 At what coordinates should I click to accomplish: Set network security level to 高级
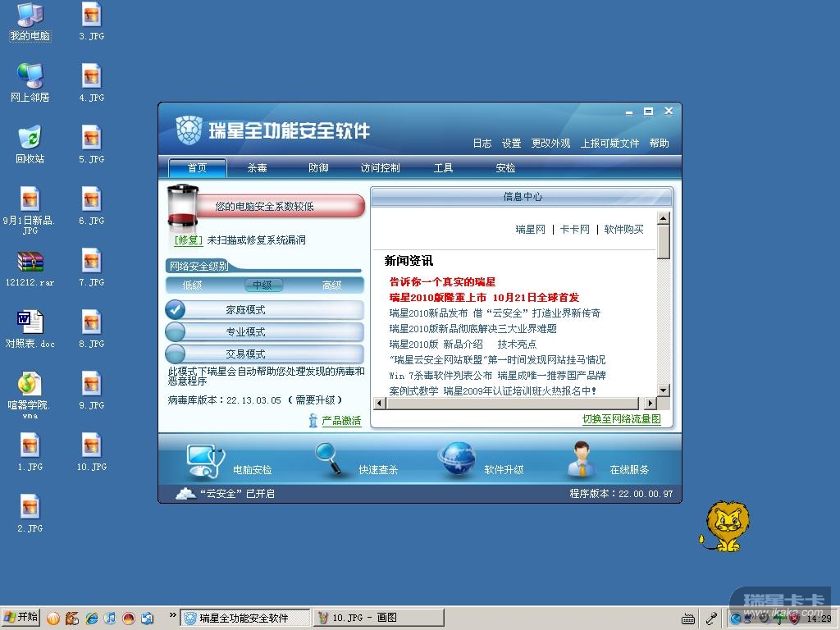point(331,285)
